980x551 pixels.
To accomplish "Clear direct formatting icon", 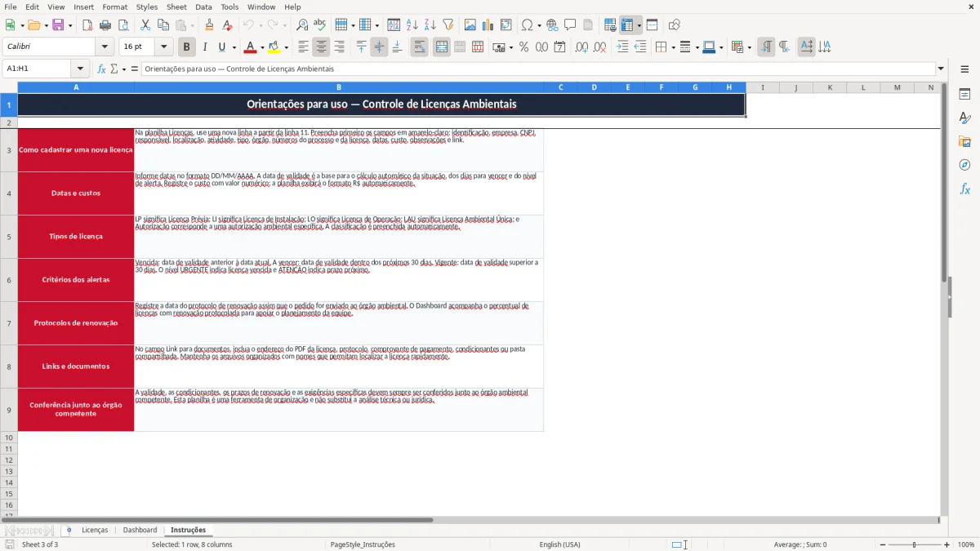I will pos(227,25).
